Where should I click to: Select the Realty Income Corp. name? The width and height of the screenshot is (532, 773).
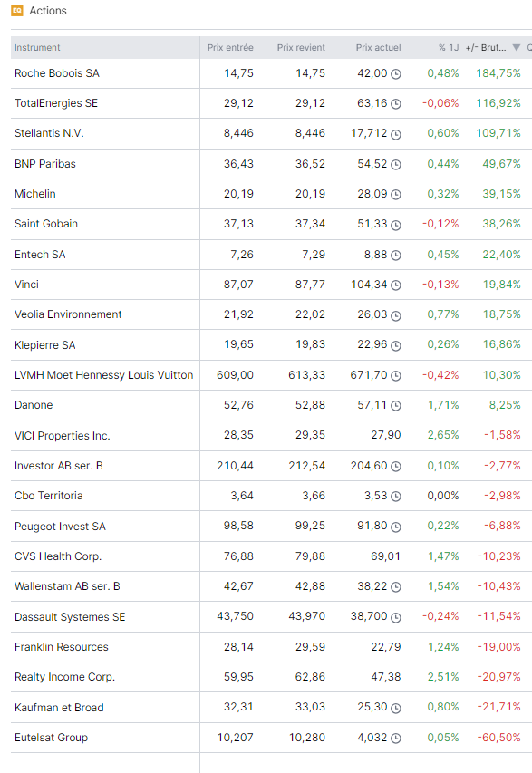coord(64,677)
